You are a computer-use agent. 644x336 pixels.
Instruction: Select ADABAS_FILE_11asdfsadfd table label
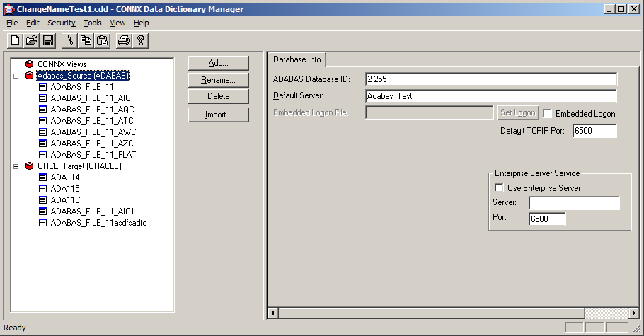(98, 223)
